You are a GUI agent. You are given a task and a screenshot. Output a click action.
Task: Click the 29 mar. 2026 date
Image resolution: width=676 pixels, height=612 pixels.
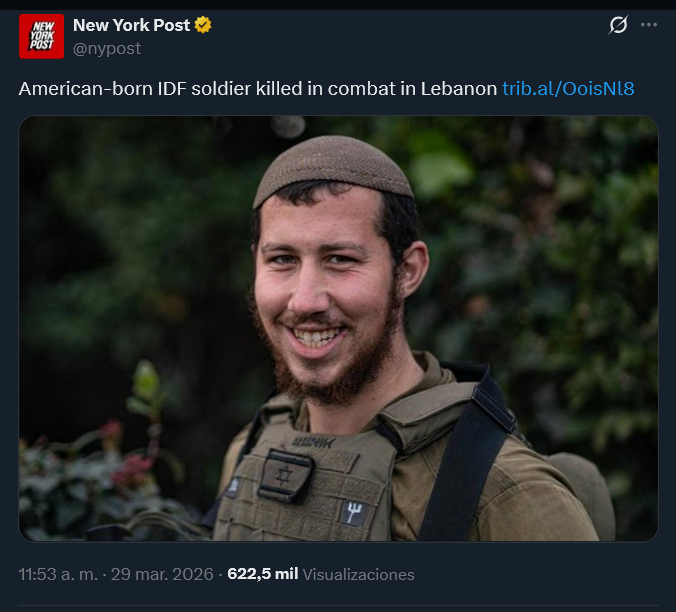pyautogui.click(x=162, y=575)
